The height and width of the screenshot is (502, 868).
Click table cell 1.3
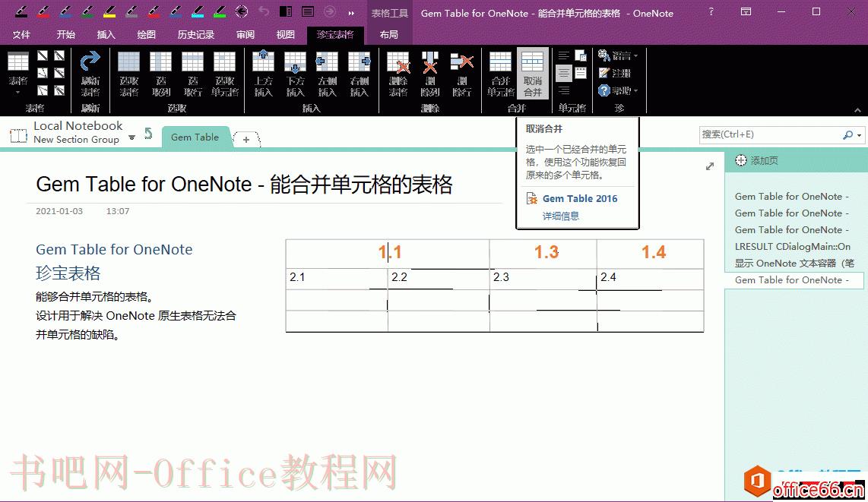click(x=543, y=254)
